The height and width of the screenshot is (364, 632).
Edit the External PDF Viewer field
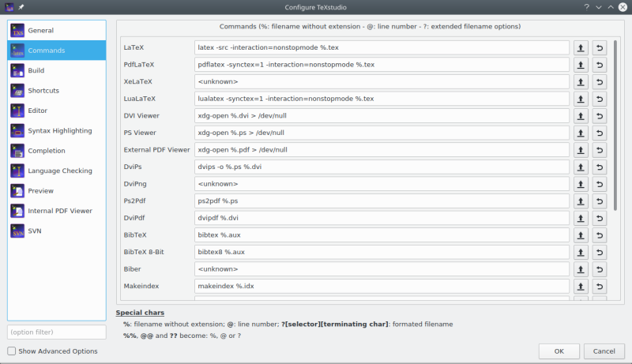coord(382,150)
